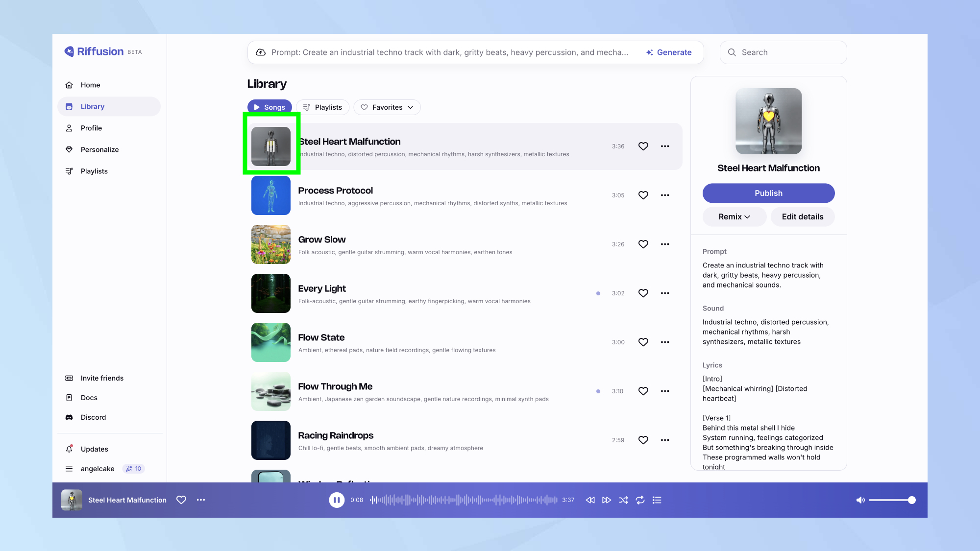980x551 pixels.
Task: Expand the Favorites dropdown
Action: click(x=387, y=107)
